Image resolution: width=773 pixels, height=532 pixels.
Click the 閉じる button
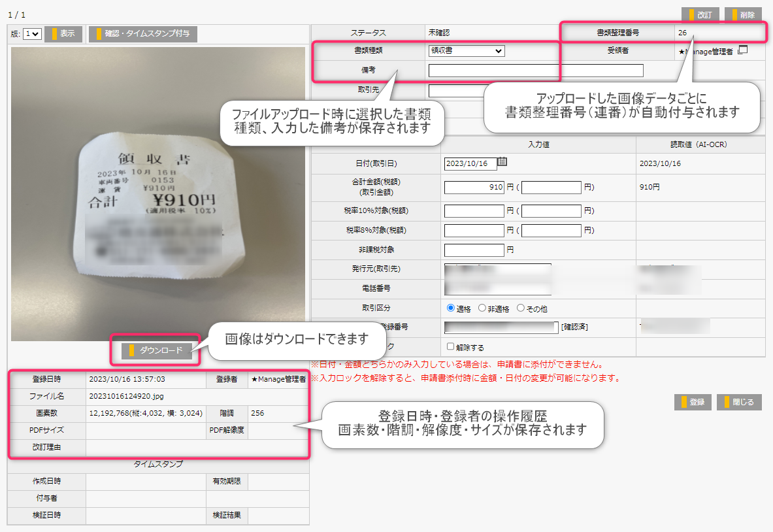pos(739,402)
